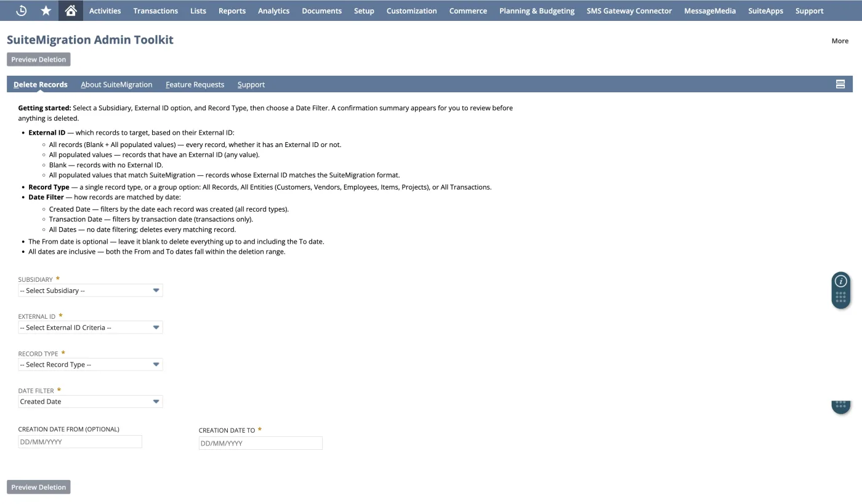862x504 pixels.
Task: Click the "Transaction Date — filters by transaction date" line
Action: click(151, 219)
